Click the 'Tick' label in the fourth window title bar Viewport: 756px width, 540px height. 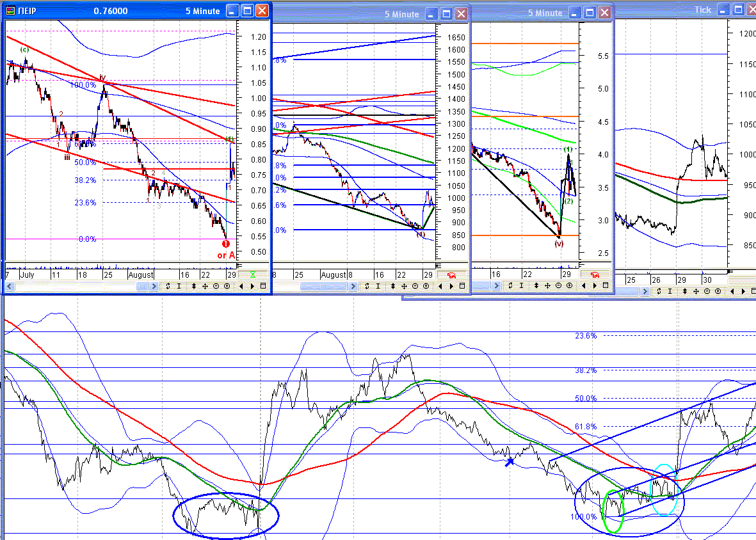pos(702,10)
